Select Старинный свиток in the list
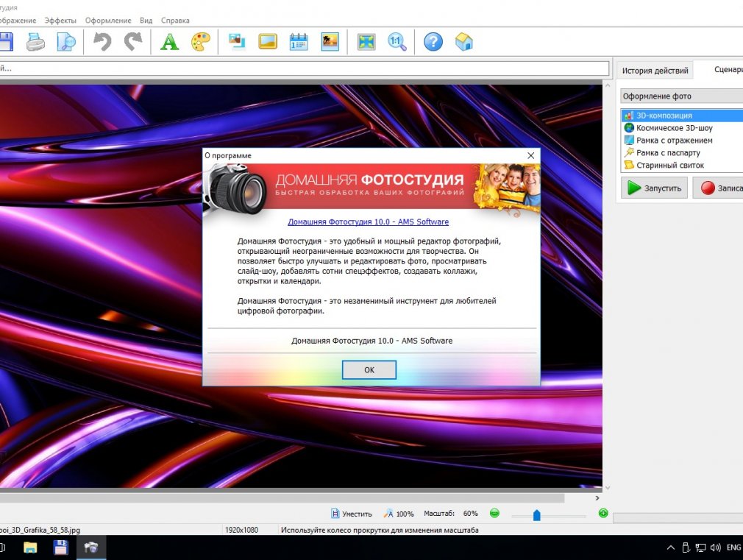743x560 pixels. point(683,165)
